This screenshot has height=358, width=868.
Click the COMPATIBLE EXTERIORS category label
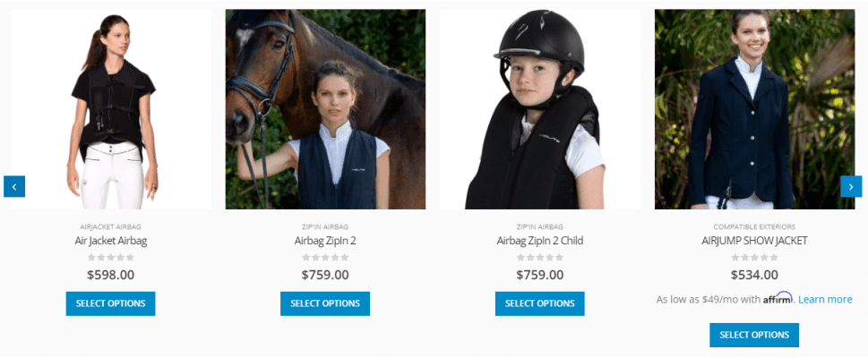(x=754, y=226)
